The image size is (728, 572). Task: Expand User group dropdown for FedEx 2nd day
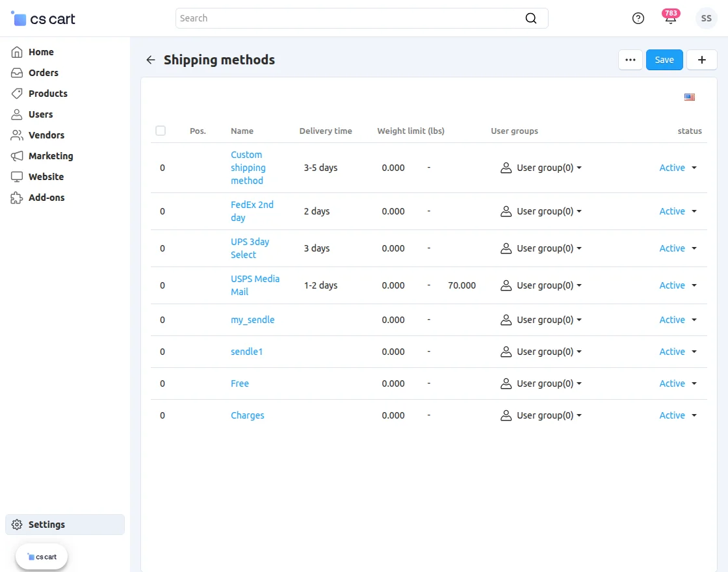coord(541,211)
